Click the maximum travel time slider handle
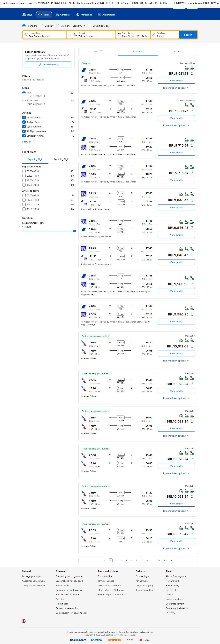The width and height of the screenshot is (220, 644). [x=74, y=231]
